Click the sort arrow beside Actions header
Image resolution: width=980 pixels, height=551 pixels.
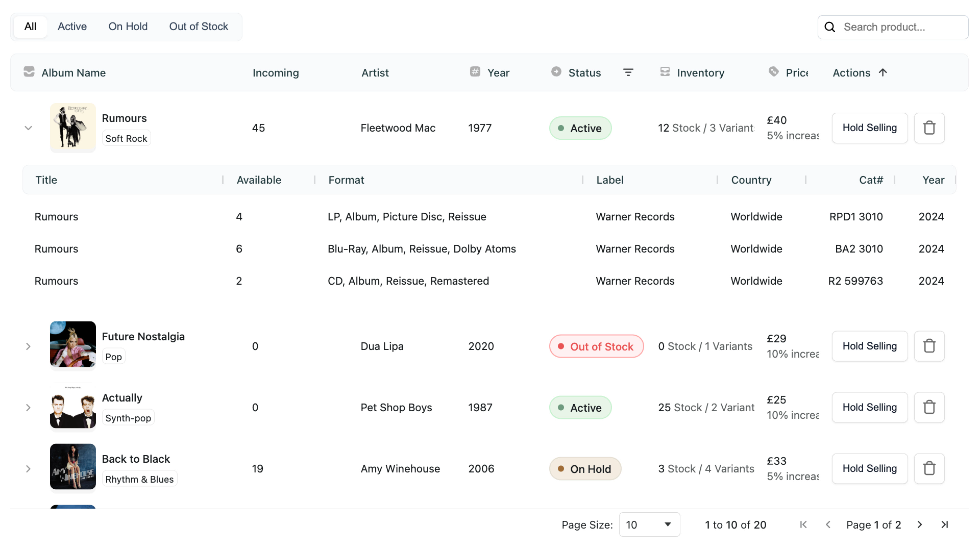883,72
